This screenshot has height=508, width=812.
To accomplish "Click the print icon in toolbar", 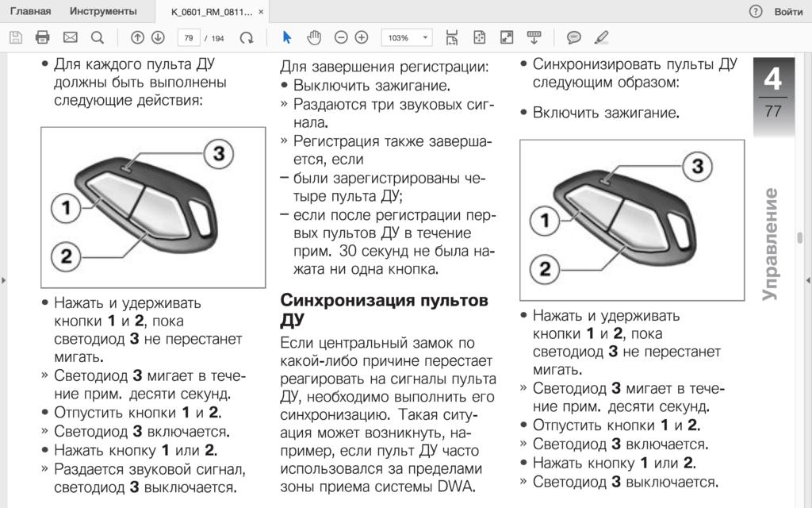I will tap(43, 37).
